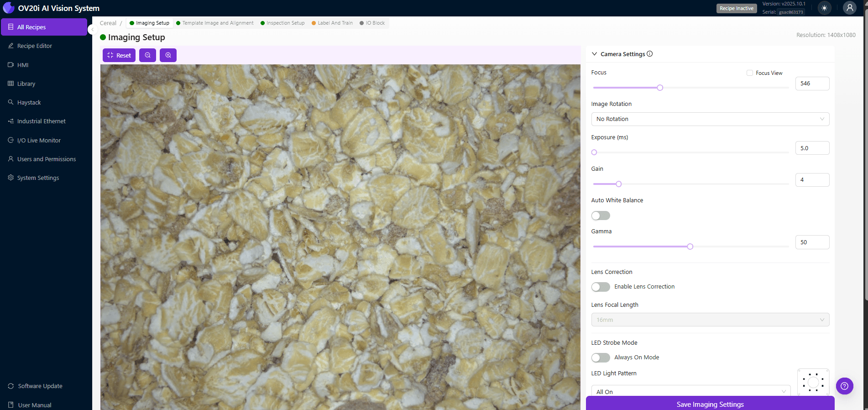
Task: Open Industrial Ethernet settings
Action: [x=44, y=121]
